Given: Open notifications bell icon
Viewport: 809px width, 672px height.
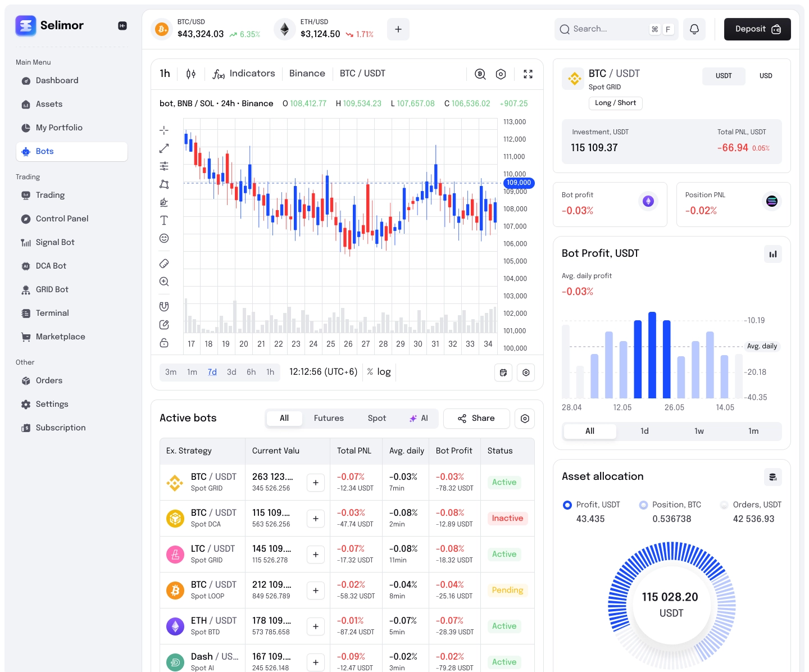Looking at the screenshot, I should [694, 29].
